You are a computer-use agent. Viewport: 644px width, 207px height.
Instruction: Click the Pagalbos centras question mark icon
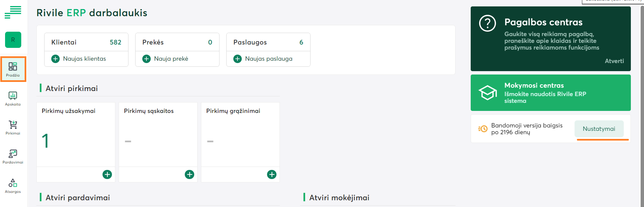click(487, 23)
